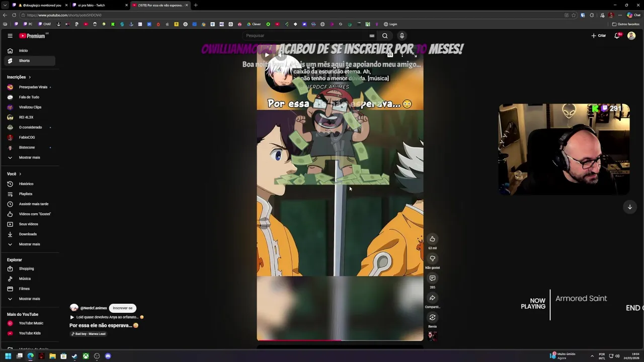The image size is (644, 362).
Task: Open Vídeos com "Gostei"
Action: [29, 214]
